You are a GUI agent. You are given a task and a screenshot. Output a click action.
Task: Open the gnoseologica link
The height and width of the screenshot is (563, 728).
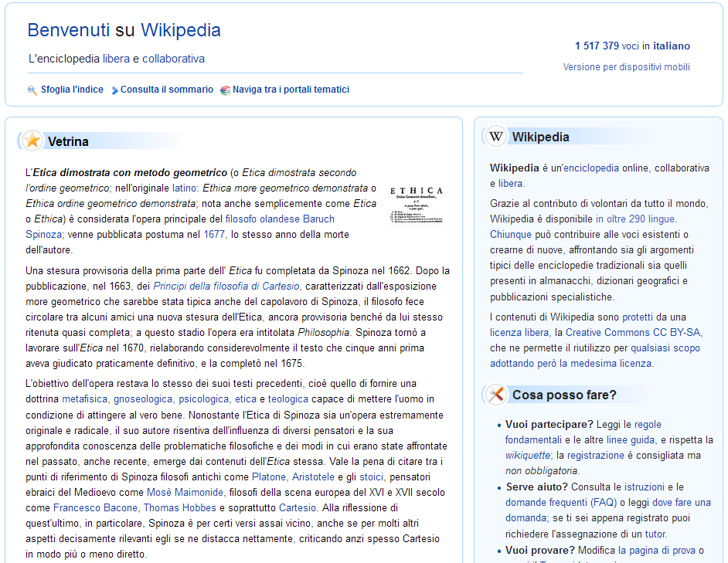click(x=143, y=399)
